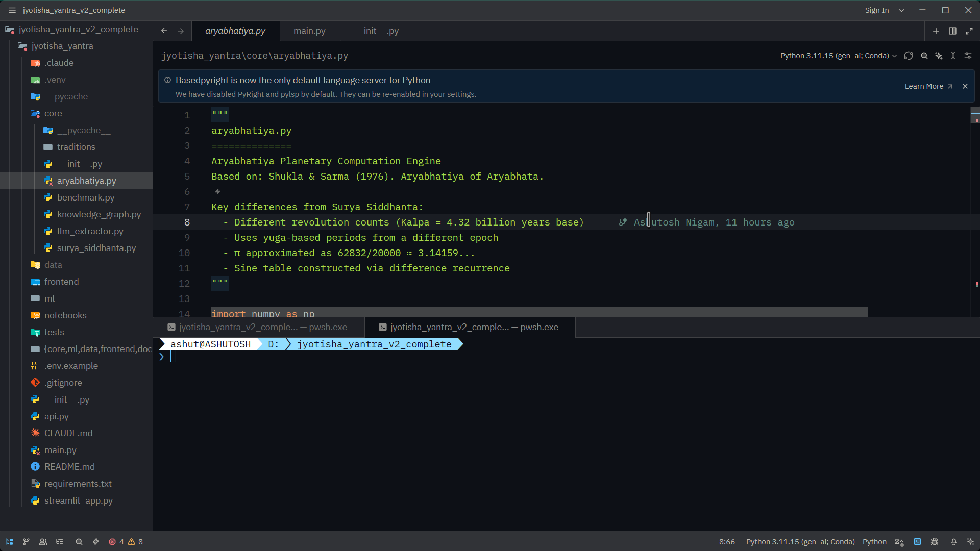980x551 pixels.
Task: Click the notifications bell icon
Action: [x=953, y=542]
